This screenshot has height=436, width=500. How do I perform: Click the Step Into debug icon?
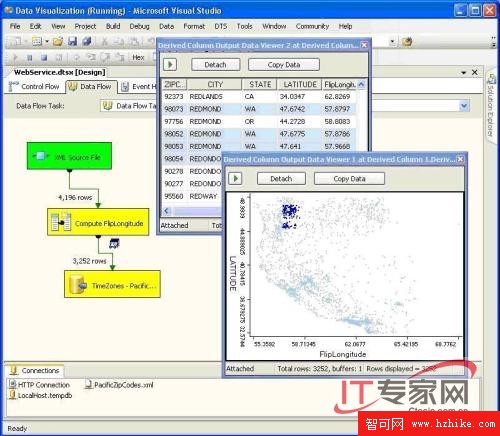[x=91, y=57]
